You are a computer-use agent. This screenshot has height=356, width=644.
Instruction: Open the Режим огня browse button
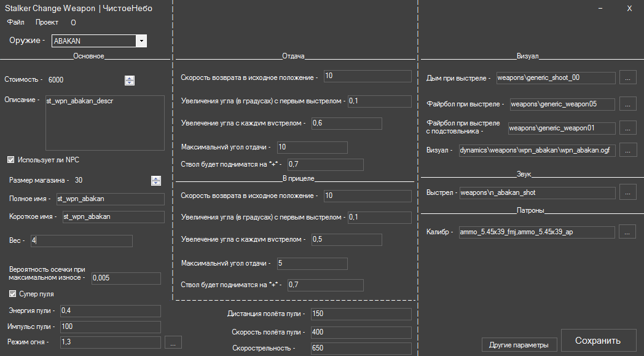pos(173,342)
